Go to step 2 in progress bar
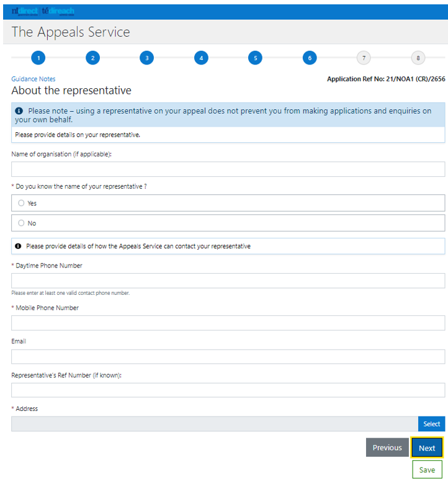The image size is (448, 483). 92,58
